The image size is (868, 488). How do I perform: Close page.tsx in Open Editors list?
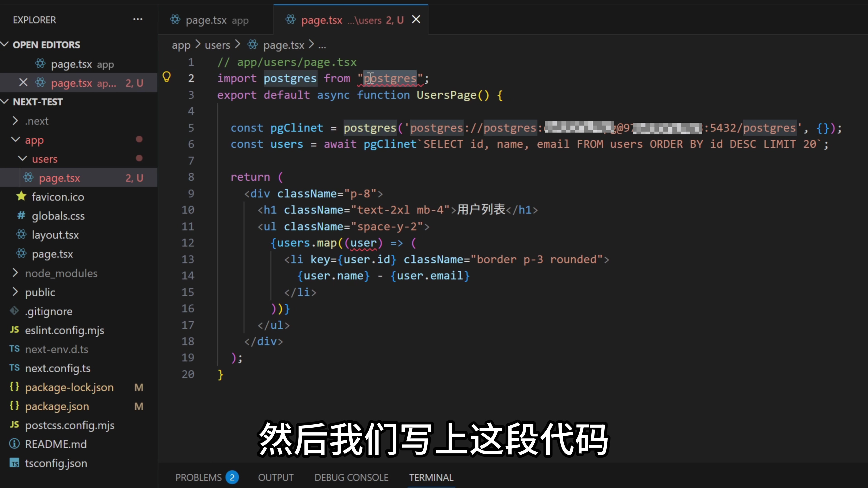point(23,82)
